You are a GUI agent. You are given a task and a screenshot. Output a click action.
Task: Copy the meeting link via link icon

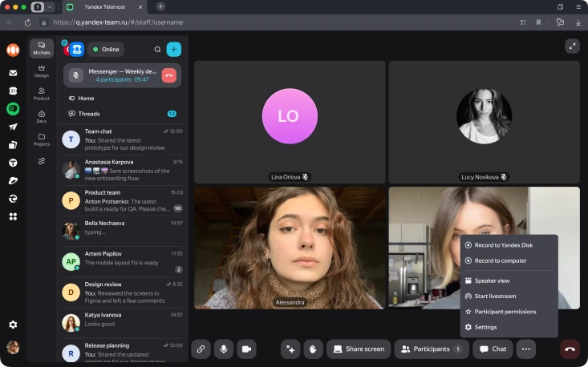[201, 349]
